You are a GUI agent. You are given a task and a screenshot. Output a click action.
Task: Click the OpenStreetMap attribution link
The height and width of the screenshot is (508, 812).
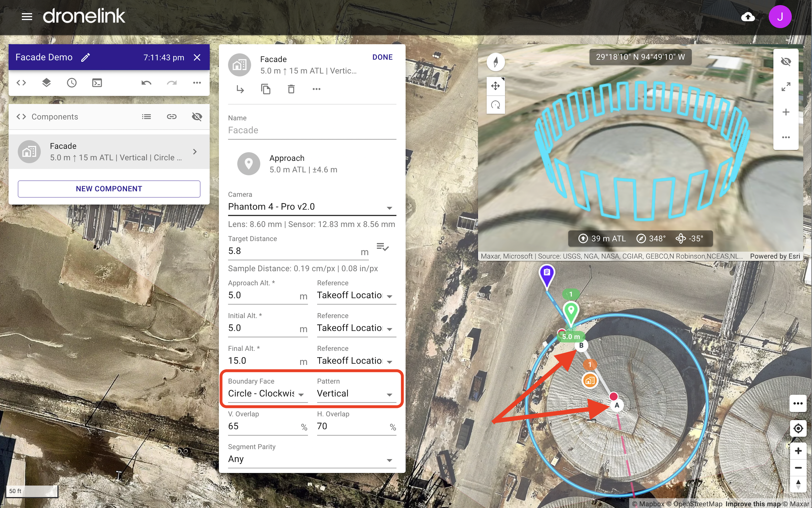click(x=694, y=504)
